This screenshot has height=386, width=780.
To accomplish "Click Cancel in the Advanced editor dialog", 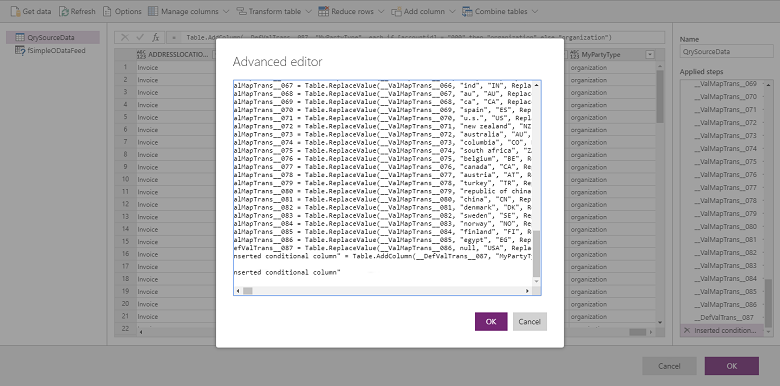I will coord(529,321).
